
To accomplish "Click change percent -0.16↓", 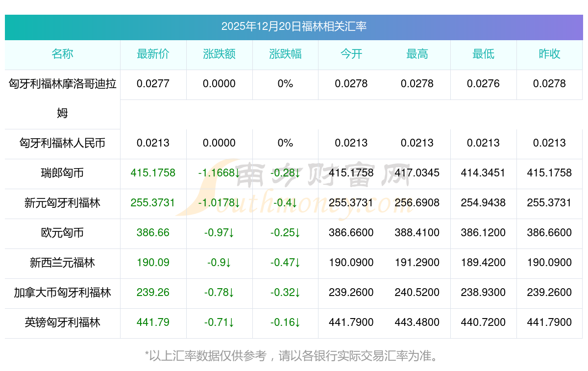I will (285, 322).
